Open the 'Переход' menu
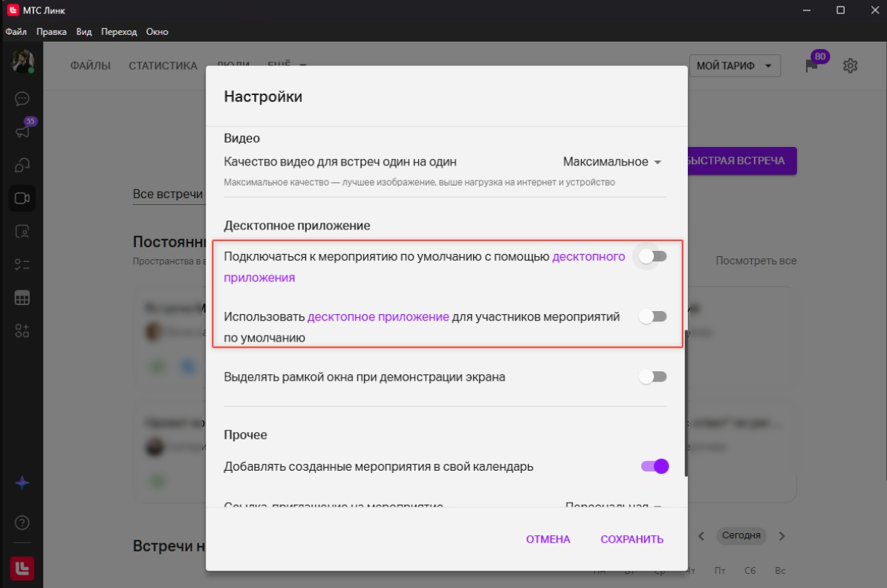 [119, 32]
